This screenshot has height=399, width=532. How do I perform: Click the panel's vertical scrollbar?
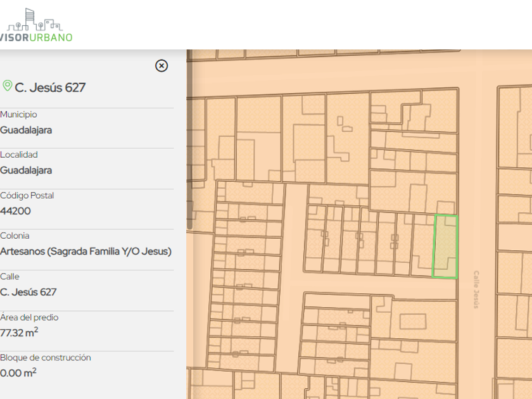(x=189, y=139)
